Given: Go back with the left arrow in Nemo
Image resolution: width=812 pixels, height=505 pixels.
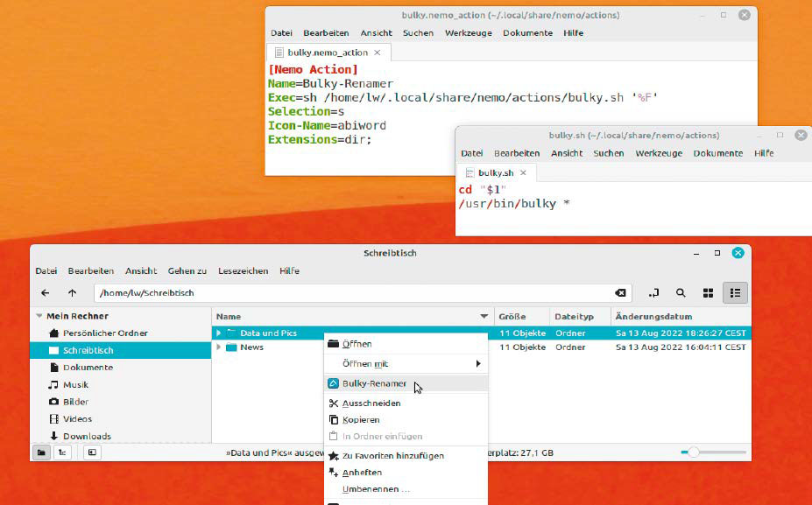Looking at the screenshot, I should (45, 293).
